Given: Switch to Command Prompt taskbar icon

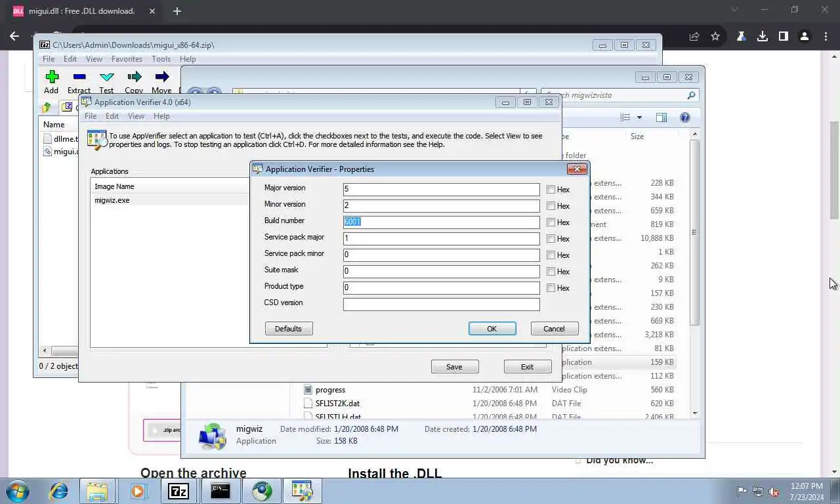Looking at the screenshot, I should [220, 491].
